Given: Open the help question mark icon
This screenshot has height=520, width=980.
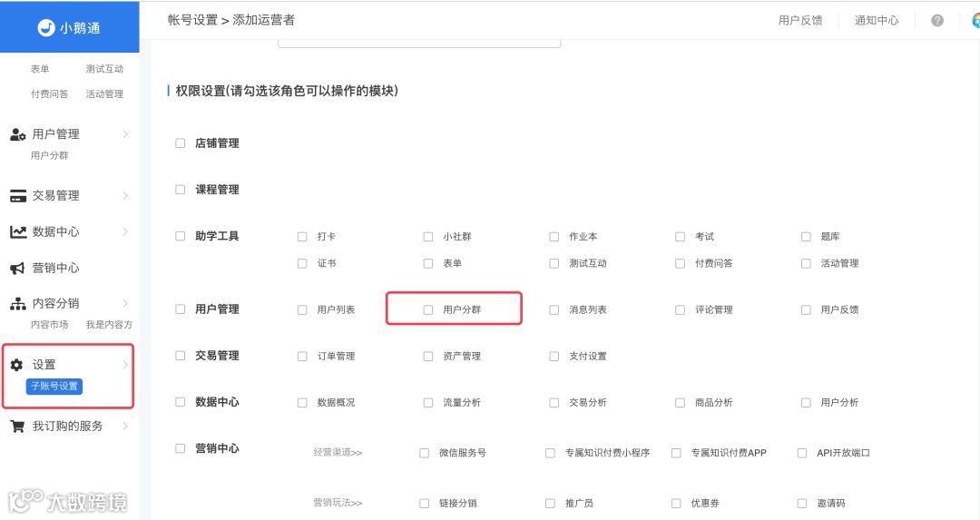Looking at the screenshot, I should tap(936, 21).
